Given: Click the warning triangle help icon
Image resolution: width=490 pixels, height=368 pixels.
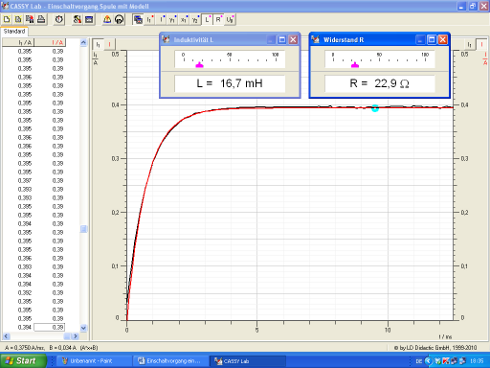Looking at the screenshot, I should pyautogui.click(x=107, y=19).
